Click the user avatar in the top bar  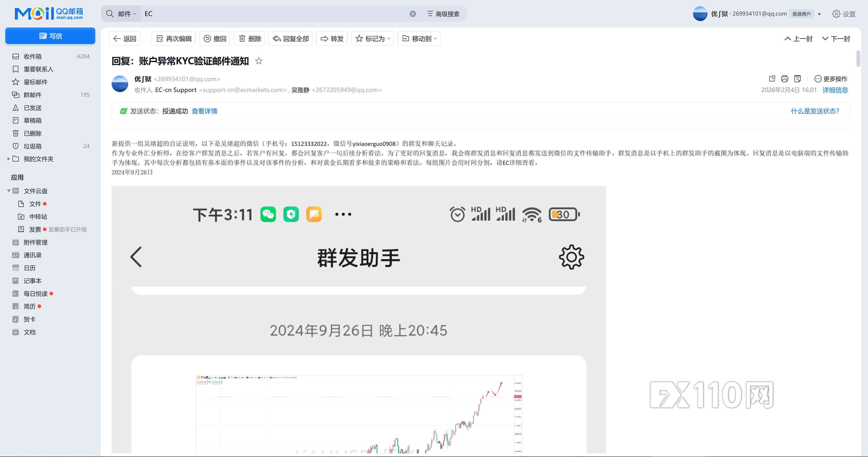[700, 14]
